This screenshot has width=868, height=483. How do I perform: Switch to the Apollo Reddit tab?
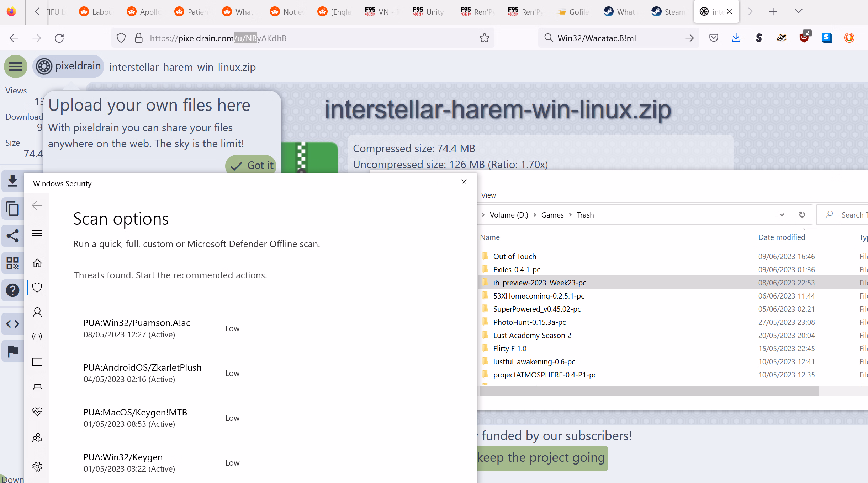(144, 12)
